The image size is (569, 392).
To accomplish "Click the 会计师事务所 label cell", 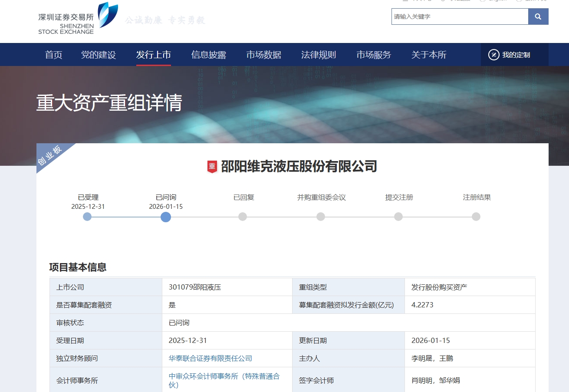I will [x=106, y=380].
